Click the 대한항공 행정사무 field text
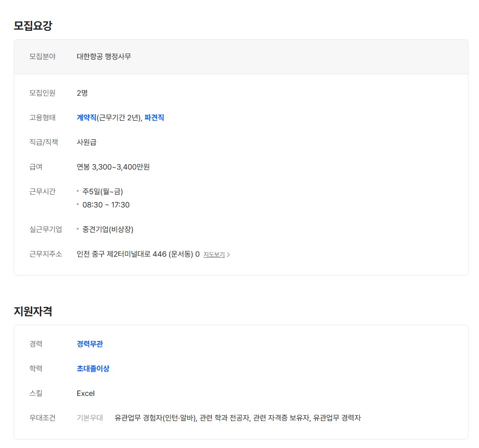Viewport: 479px width, 448px height. 104,56
